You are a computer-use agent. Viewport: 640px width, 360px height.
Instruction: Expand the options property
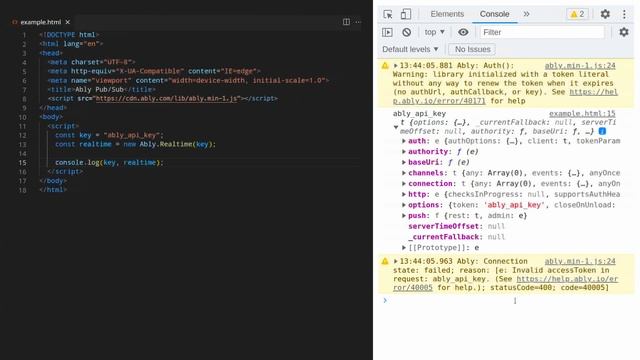click(404, 205)
